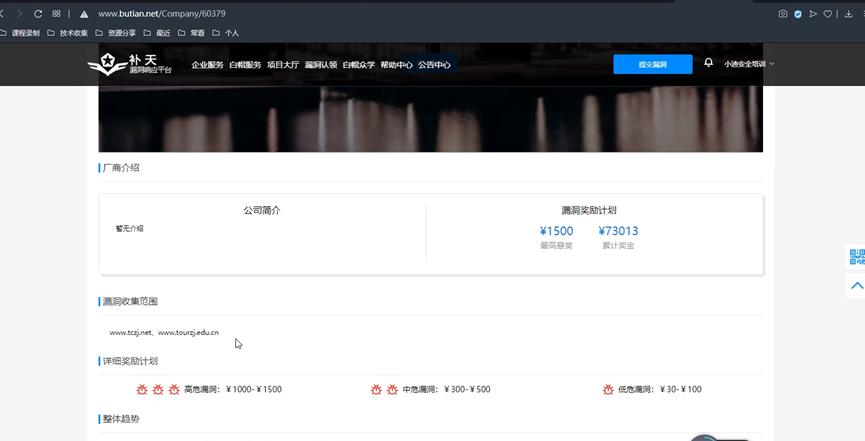
Task: Click the 厂商介绍 section heading
Action: click(x=121, y=168)
